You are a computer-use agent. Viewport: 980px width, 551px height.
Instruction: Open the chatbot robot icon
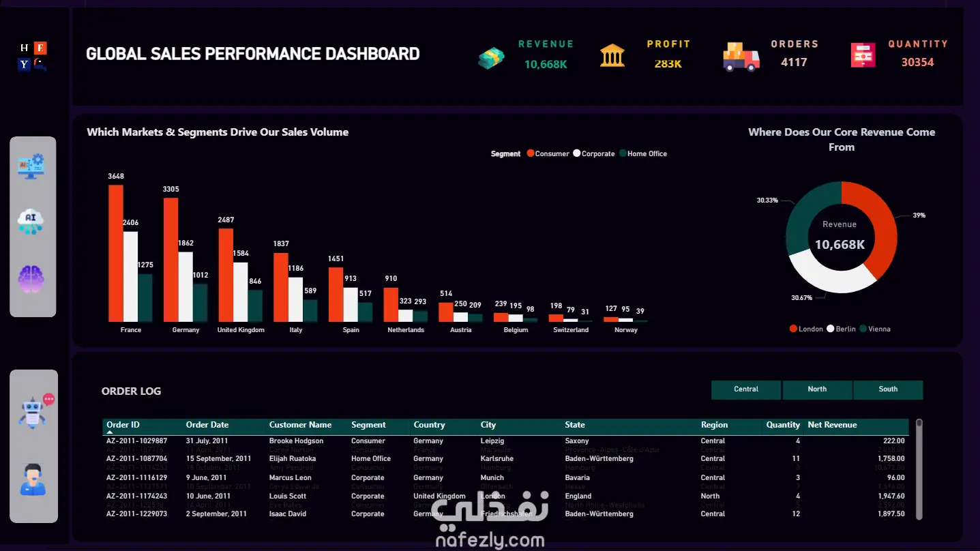(36, 411)
